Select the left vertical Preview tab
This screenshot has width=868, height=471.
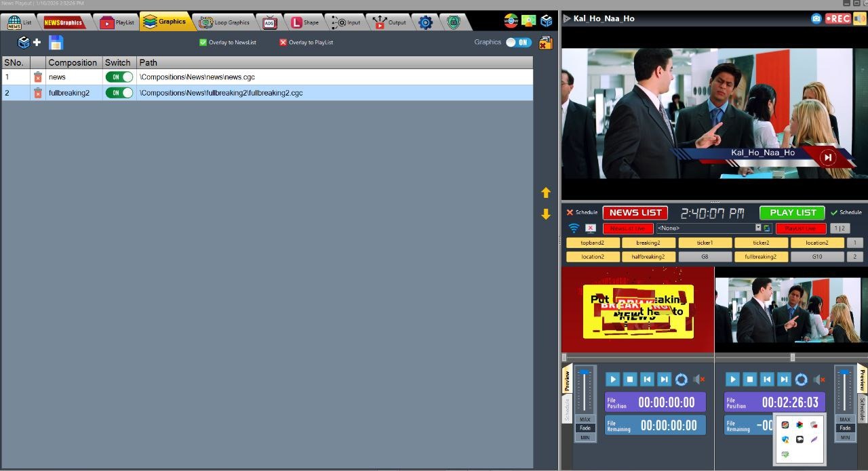click(x=567, y=380)
